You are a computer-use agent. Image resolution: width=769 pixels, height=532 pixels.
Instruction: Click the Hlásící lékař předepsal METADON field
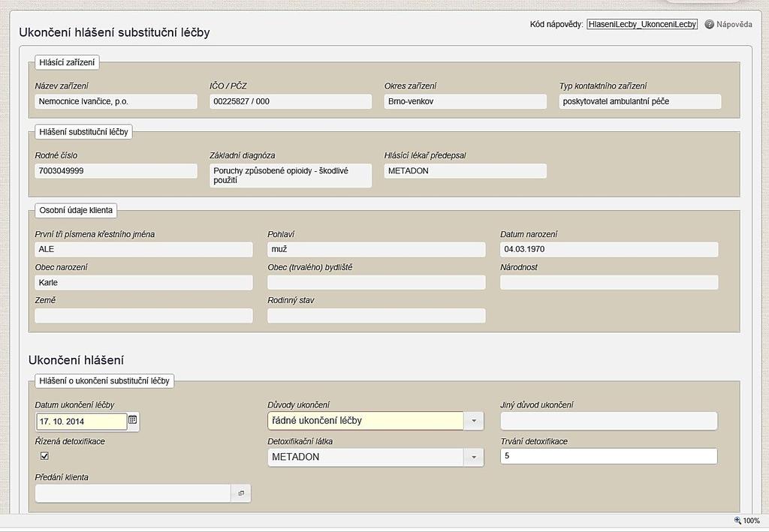point(466,171)
